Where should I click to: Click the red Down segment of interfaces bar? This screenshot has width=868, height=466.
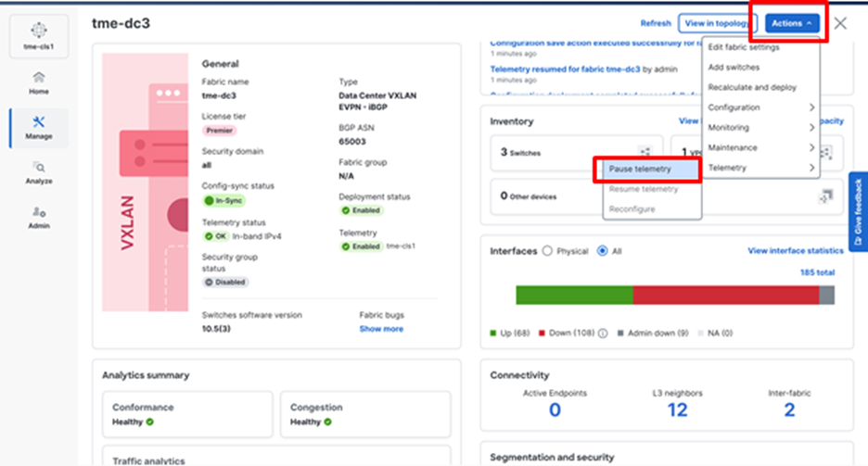click(x=726, y=296)
